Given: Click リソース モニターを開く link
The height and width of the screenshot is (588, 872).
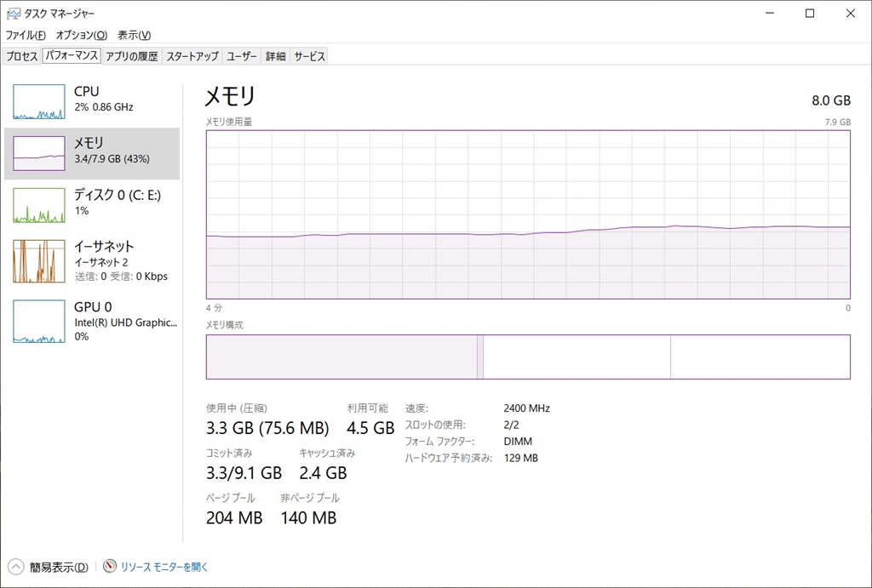Looking at the screenshot, I should pyautogui.click(x=164, y=567).
